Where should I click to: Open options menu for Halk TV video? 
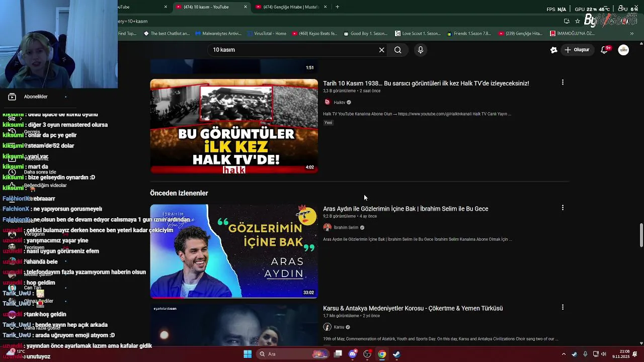click(x=562, y=82)
